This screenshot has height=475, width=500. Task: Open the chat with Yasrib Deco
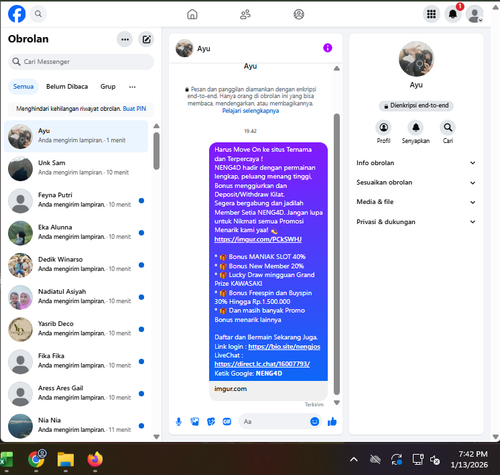tap(76, 329)
